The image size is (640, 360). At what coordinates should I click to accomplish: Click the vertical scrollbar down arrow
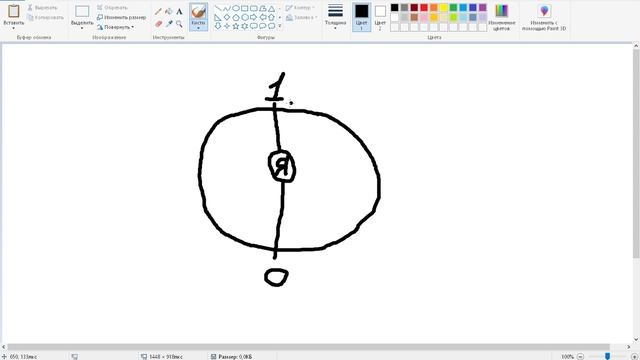click(x=636, y=340)
